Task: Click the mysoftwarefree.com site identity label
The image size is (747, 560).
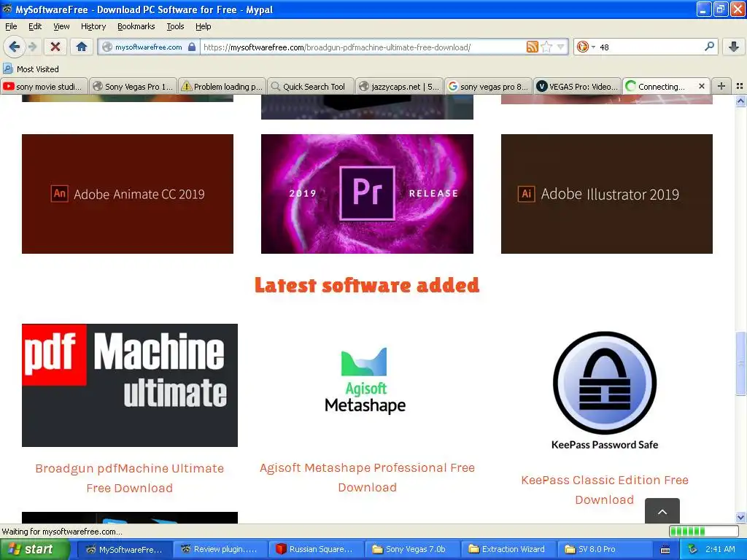Action: tap(149, 47)
